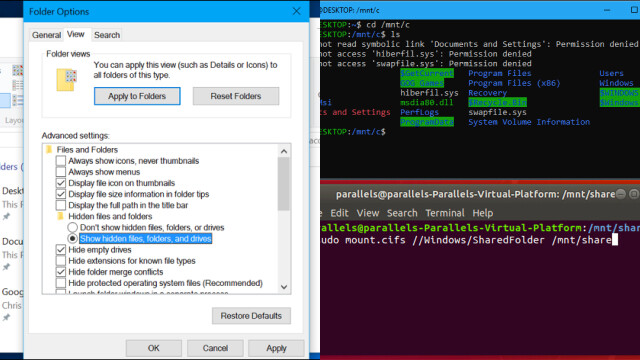Click the 'Files and Folders' tree heading
This screenshot has width=640, height=360.
[87, 149]
